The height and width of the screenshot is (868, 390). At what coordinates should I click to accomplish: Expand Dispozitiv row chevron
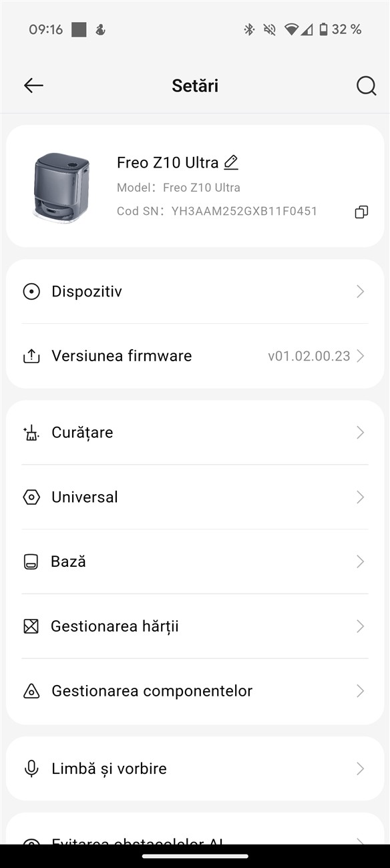click(x=361, y=292)
